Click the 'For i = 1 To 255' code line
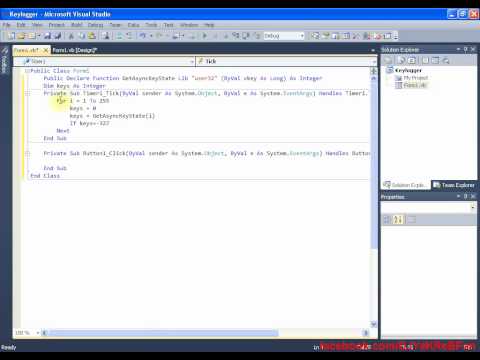 (x=83, y=101)
